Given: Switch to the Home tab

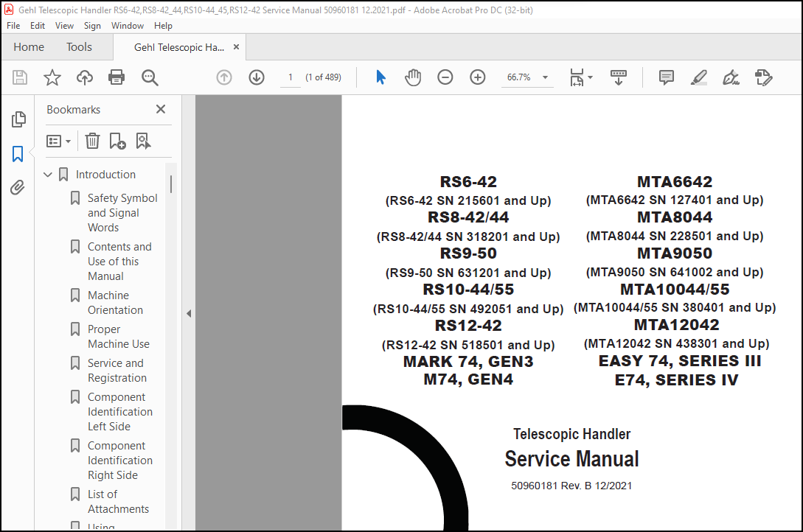Looking at the screenshot, I should [29, 47].
